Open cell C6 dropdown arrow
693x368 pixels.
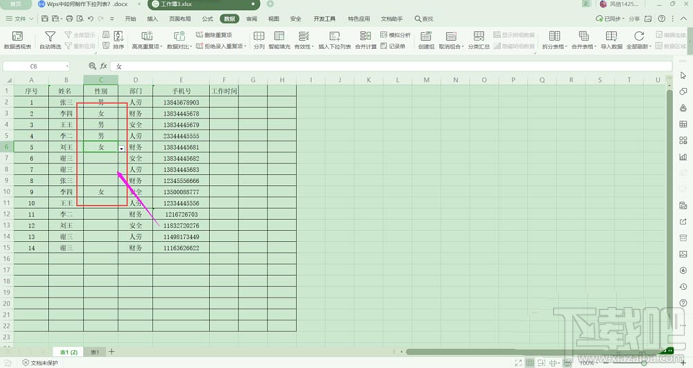(x=122, y=149)
